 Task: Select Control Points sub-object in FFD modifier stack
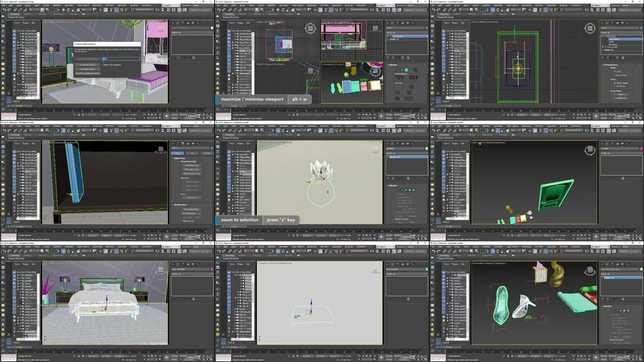[x=615, y=39]
